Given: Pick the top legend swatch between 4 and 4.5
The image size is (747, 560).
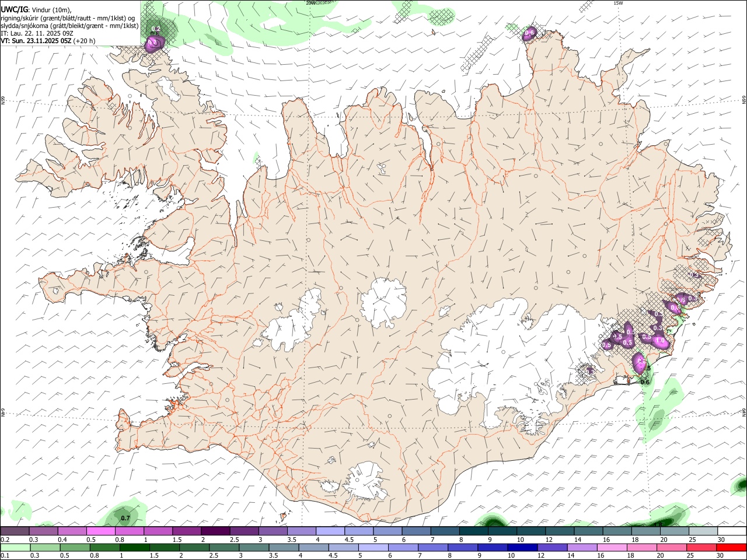Looking at the screenshot, I should (330, 531).
